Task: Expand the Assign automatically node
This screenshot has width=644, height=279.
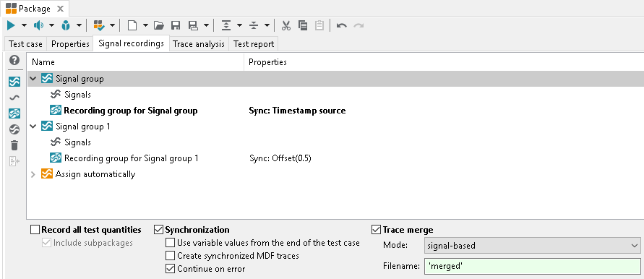Action: [33, 175]
